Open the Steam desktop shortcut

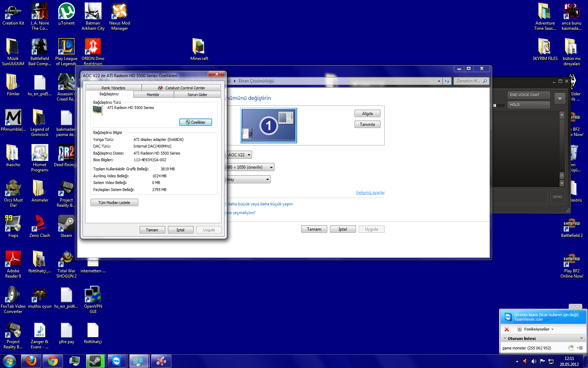[x=66, y=226]
